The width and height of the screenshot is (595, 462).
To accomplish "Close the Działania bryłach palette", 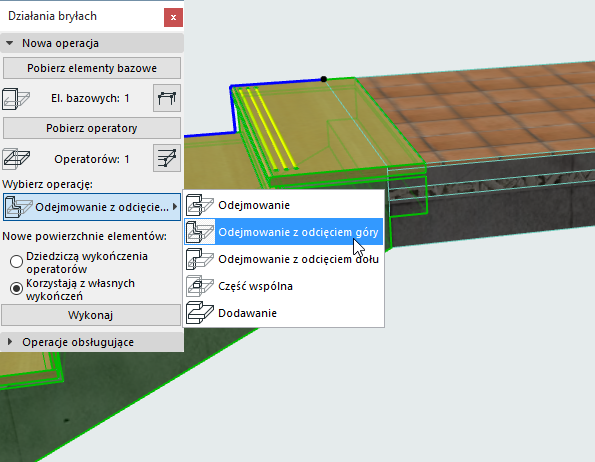I will click(173, 17).
